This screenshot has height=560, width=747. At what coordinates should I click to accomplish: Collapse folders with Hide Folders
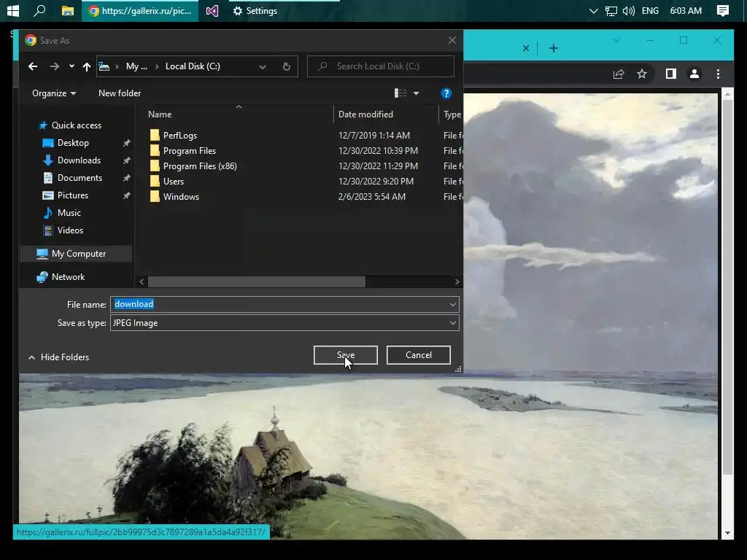(58, 357)
